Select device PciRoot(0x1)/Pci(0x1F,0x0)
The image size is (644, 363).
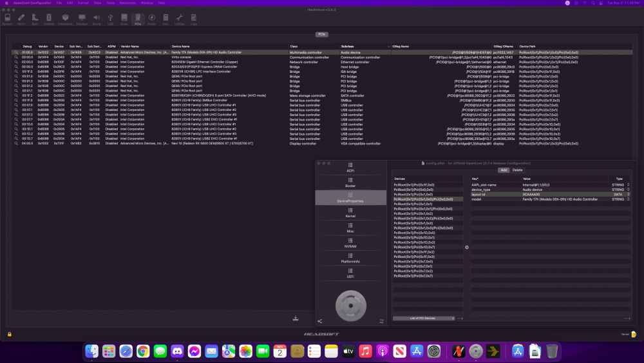click(x=428, y=185)
